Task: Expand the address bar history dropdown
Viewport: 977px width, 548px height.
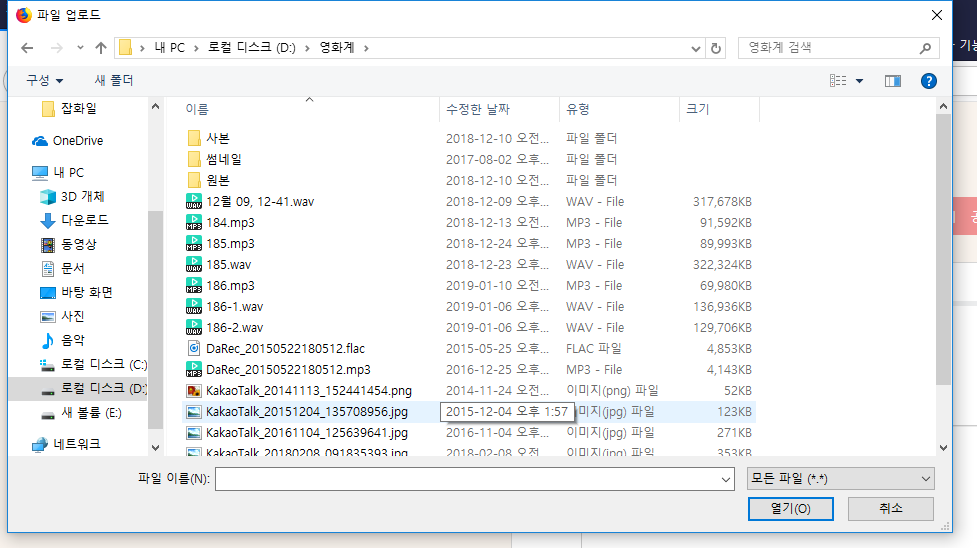Action: click(x=696, y=48)
